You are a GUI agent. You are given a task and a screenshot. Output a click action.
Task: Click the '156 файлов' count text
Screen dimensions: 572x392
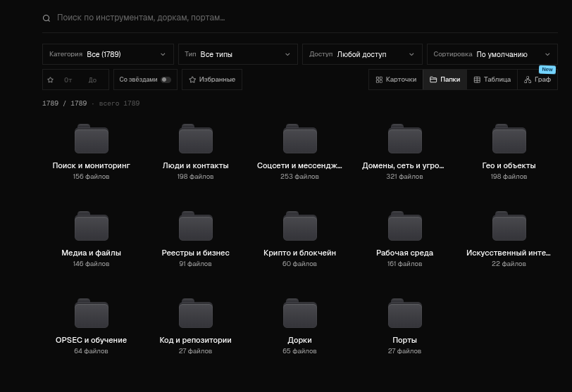click(x=91, y=177)
